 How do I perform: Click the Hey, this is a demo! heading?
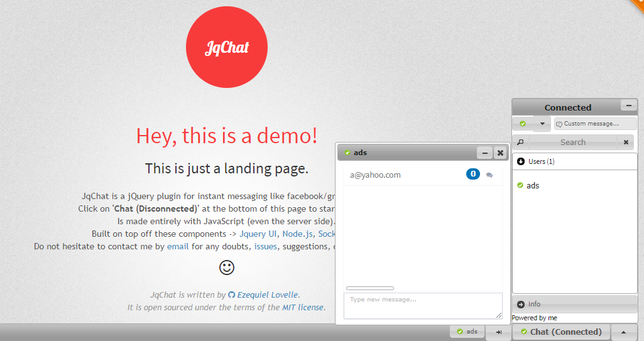coord(227,136)
